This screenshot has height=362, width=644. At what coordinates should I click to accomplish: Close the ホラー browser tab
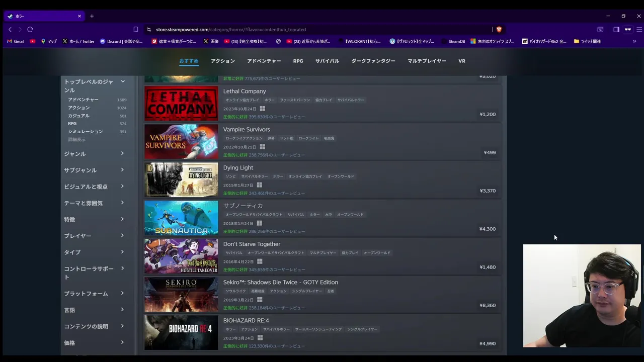[x=79, y=16]
